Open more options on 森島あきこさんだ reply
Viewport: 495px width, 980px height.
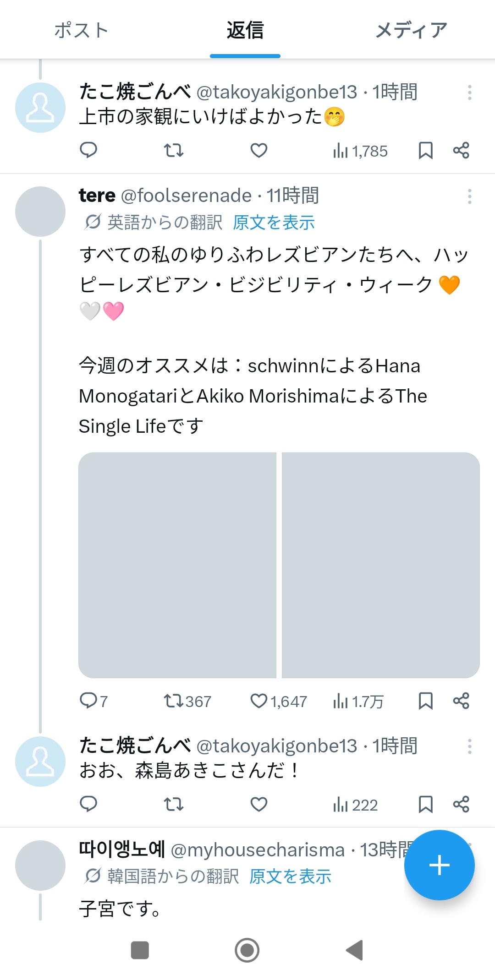point(469,746)
